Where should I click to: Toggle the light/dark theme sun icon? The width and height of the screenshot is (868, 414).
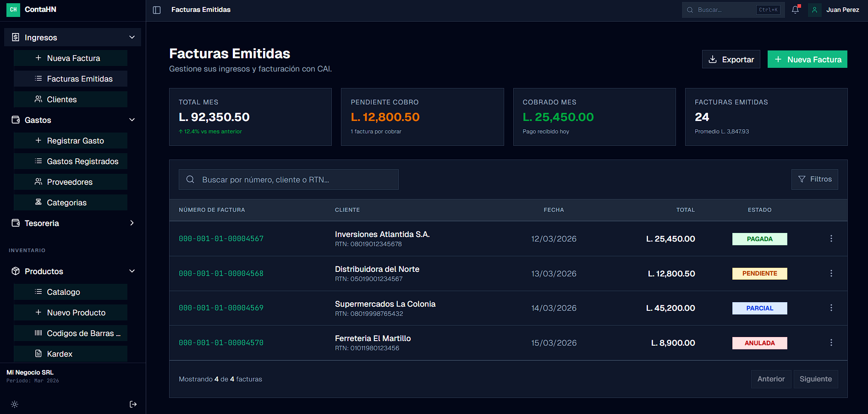15,404
